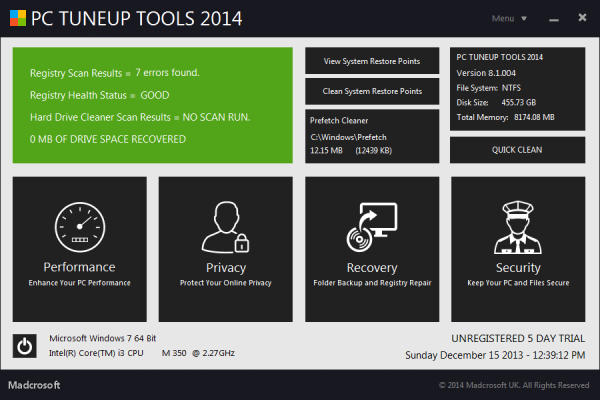Minimize the PC Tuneup Tools window
The width and height of the screenshot is (600, 400).
554,19
